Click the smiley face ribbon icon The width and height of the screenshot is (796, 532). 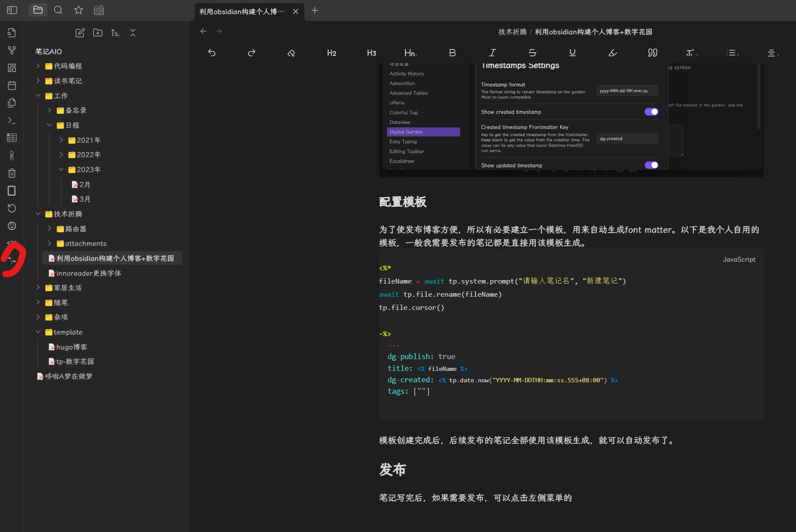point(12,226)
